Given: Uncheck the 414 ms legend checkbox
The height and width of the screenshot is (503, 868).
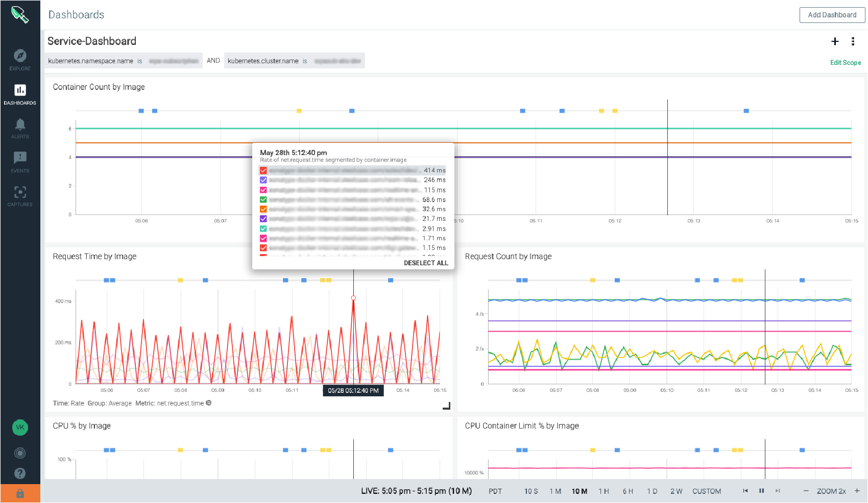Looking at the screenshot, I should 263,170.
